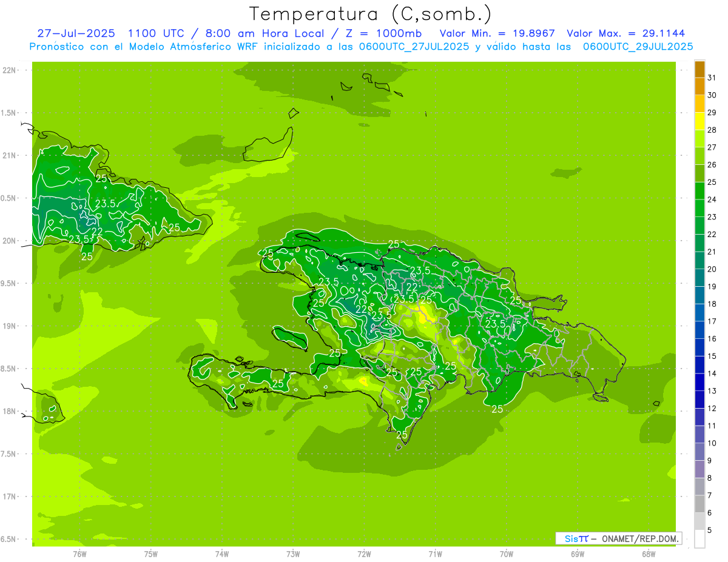Click the "19N" latitude axis label
This screenshot has height=562, width=728.
8,326
